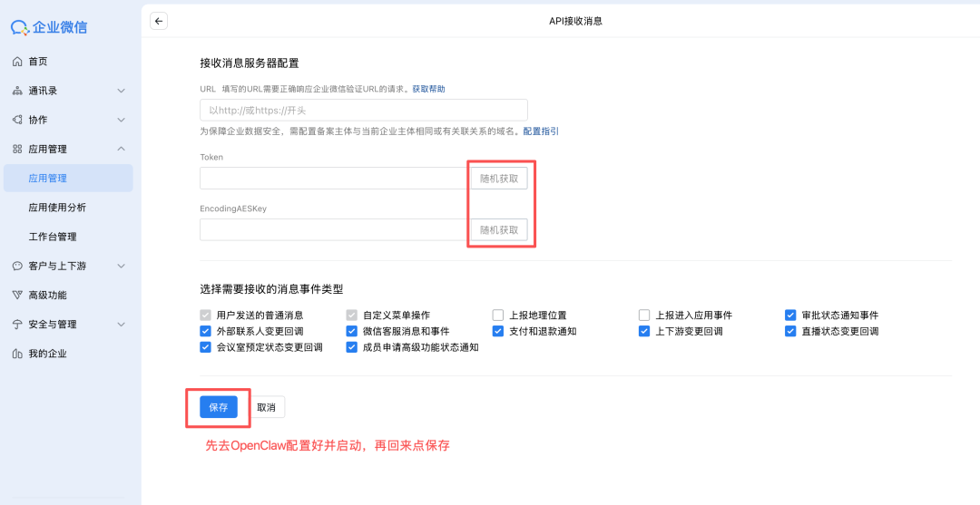Select 应用管理 submenu item
Image resolution: width=980 pixels, height=505 pixels.
click(68, 179)
